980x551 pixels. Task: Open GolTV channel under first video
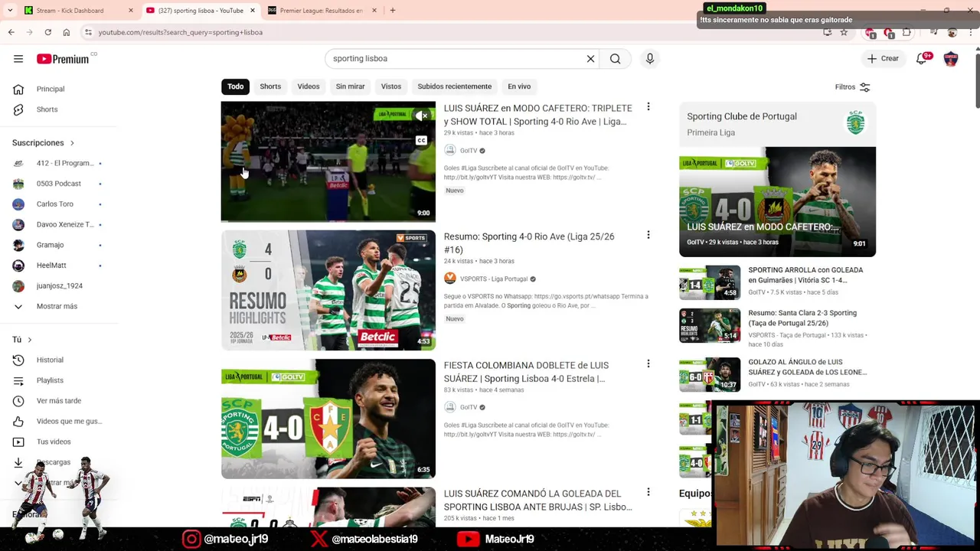tap(468, 151)
